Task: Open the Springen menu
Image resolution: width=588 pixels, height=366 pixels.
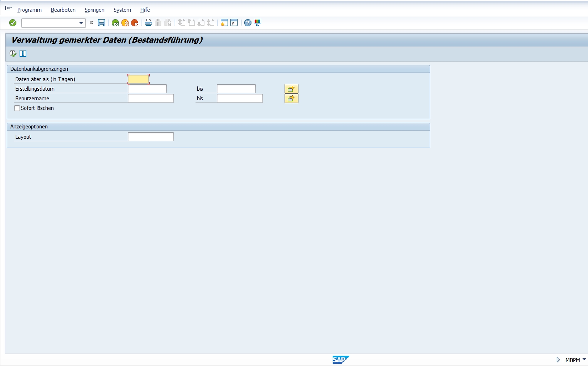Action: [x=94, y=10]
